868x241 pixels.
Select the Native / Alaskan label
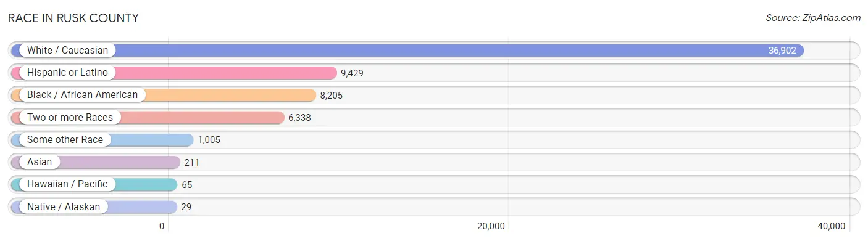click(x=64, y=206)
